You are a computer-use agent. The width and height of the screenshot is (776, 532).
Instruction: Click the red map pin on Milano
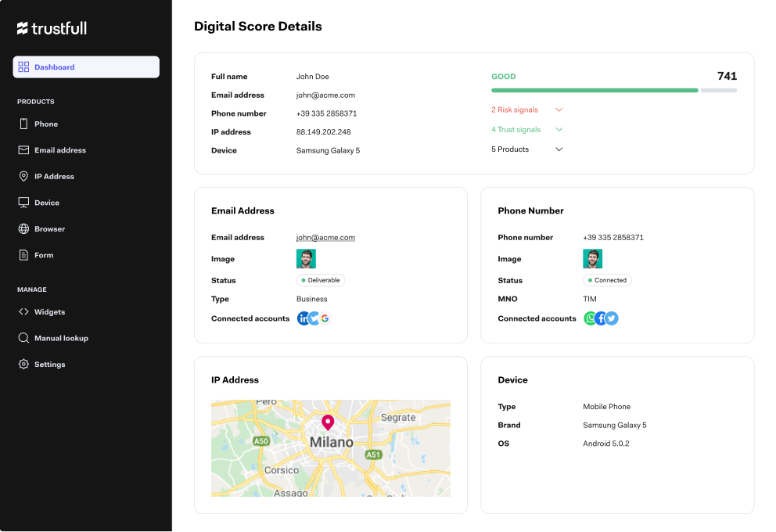328,422
